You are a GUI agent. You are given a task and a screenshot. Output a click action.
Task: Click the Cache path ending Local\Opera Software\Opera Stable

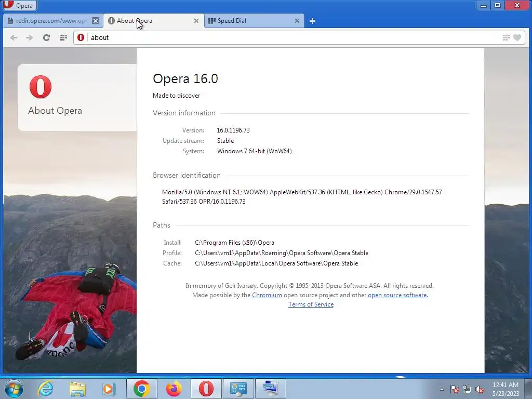[x=276, y=263]
